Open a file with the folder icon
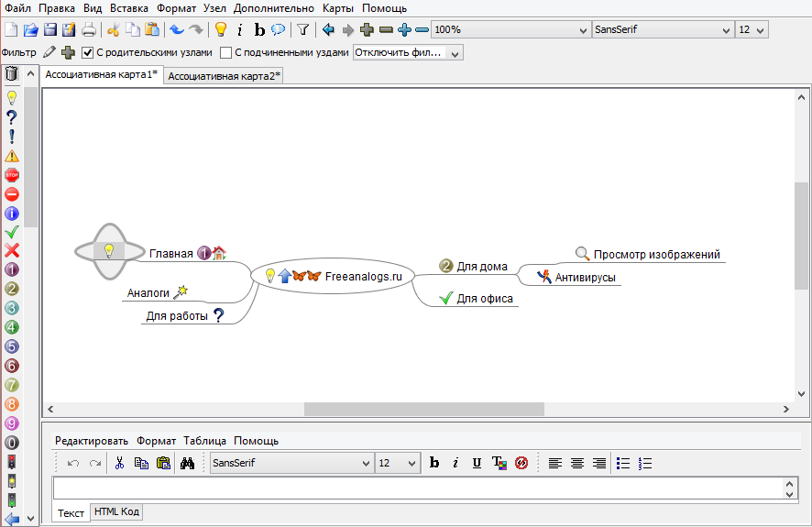 [x=30, y=29]
